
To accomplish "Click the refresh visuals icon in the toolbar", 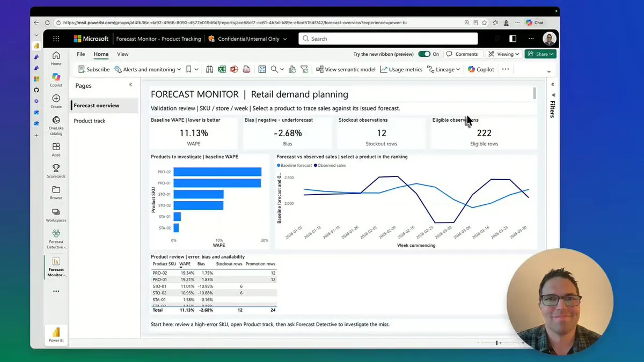I will pyautogui.click(x=292, y=69).
